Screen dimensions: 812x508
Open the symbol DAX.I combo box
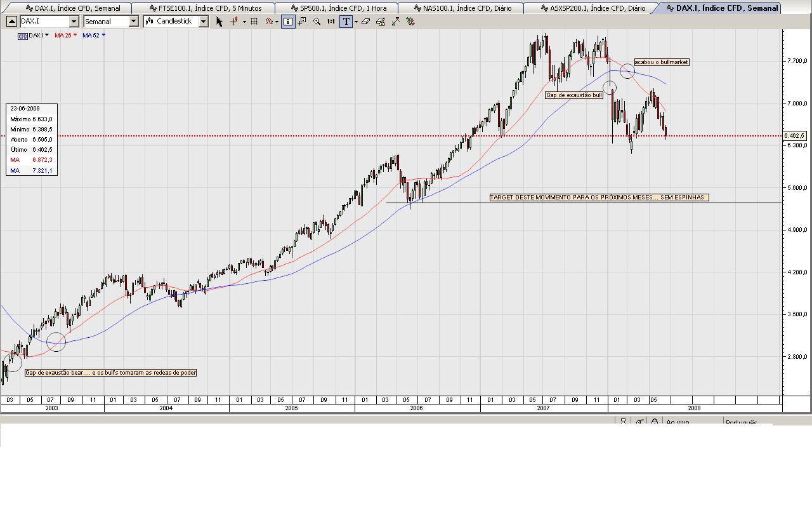click(x=49, y=21)
